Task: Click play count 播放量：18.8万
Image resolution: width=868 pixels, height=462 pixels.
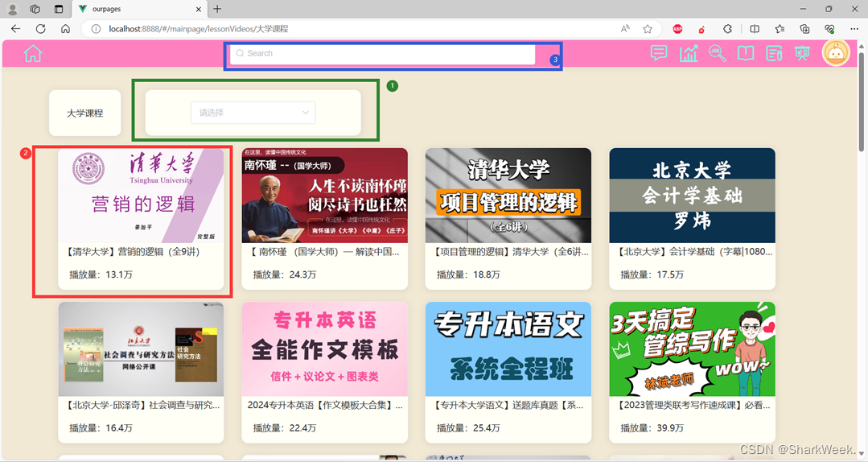Action: tap(468, 274)
